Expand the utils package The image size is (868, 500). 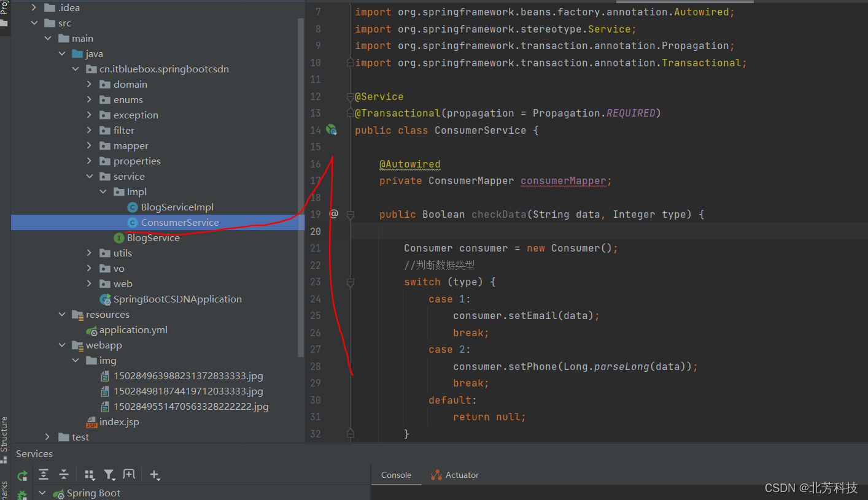coord(89,253)
